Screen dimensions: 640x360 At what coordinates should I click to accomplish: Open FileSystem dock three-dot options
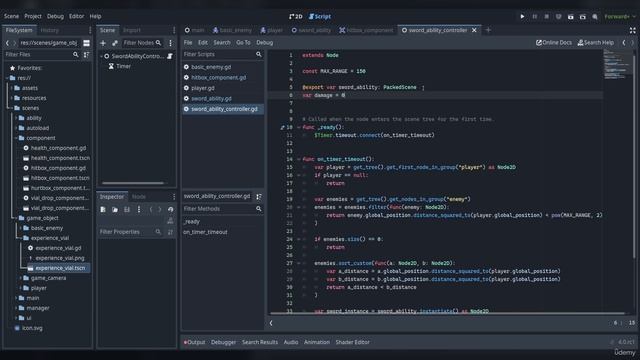point(90,30)
